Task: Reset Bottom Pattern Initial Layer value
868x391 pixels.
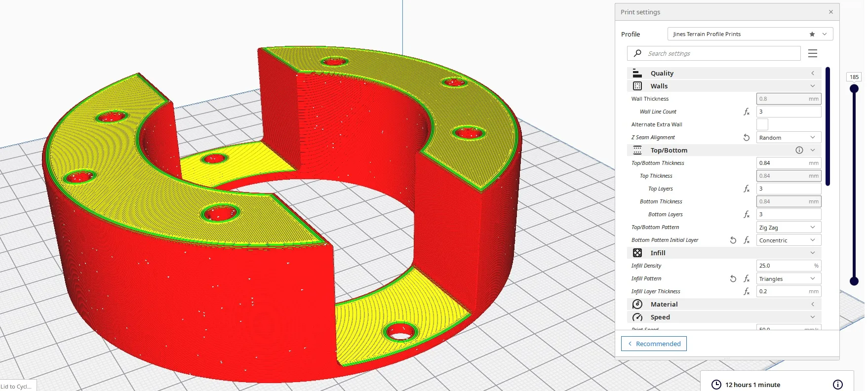Action: point(733,240)
